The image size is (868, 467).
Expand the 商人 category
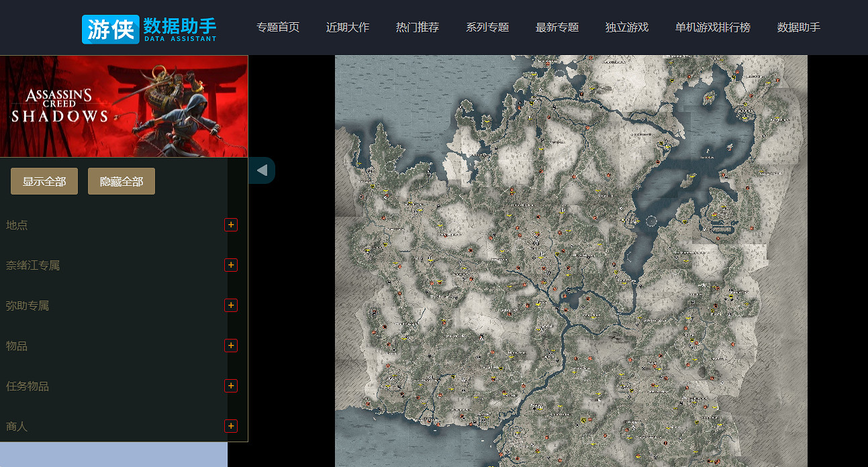click(x=231, y=426)
